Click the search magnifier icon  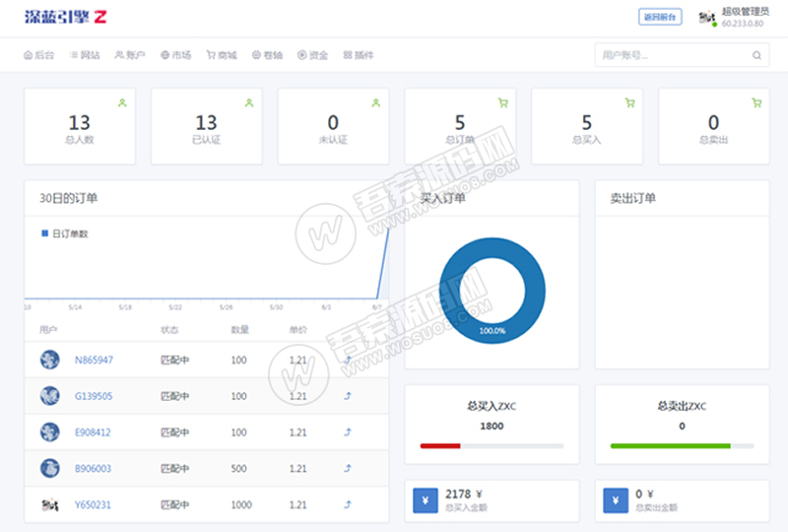tap(756, 55)
